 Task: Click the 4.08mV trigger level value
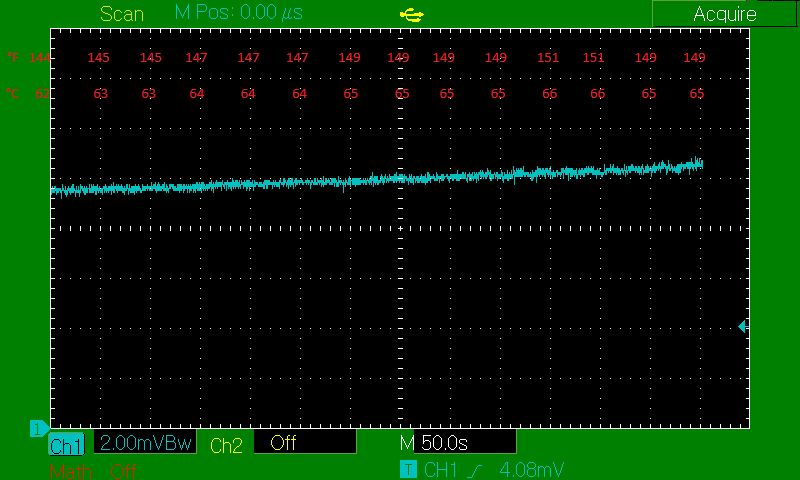pos(532,470)
